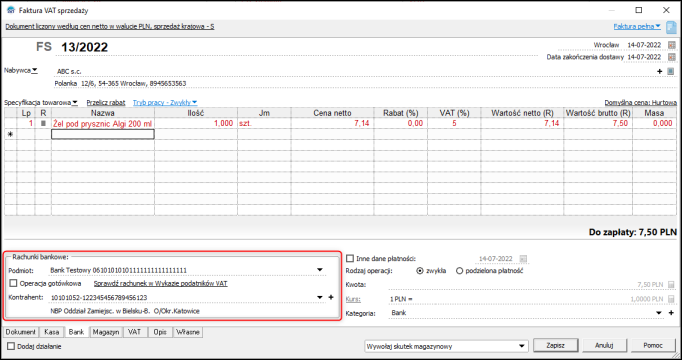Screen dimensions: 682x360
Task: Expand Specyfikacja towarowa dropdown
Action: point(75,103)
